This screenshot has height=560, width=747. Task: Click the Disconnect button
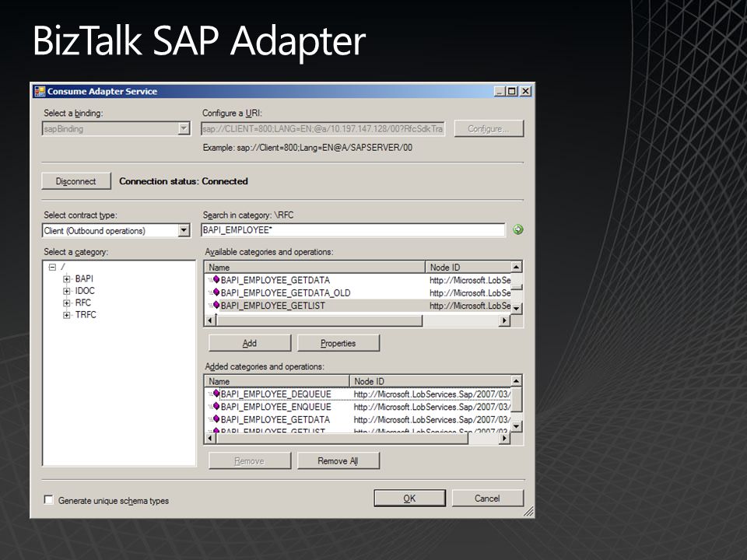pos(76,181)
